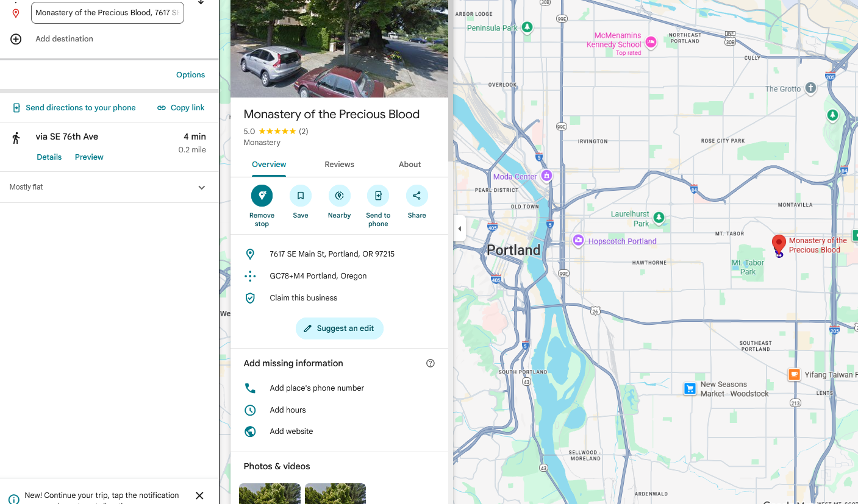Click the walking figure icon for the route
Screen dimensions: 858x504
(x=16, y=138)
